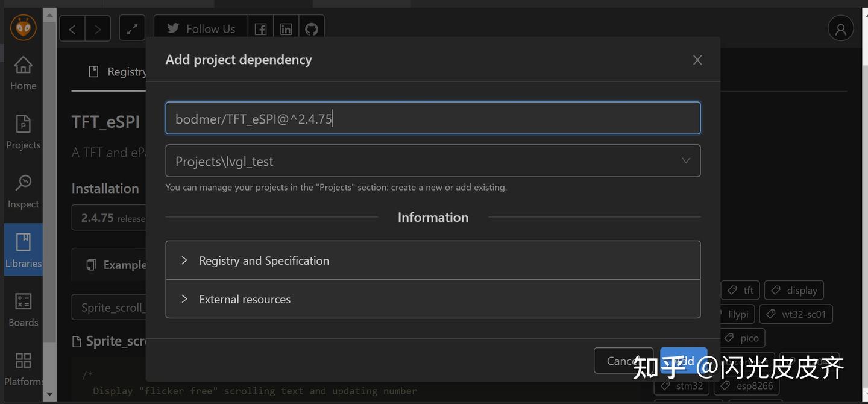Open the user account icon

(840, 28)
